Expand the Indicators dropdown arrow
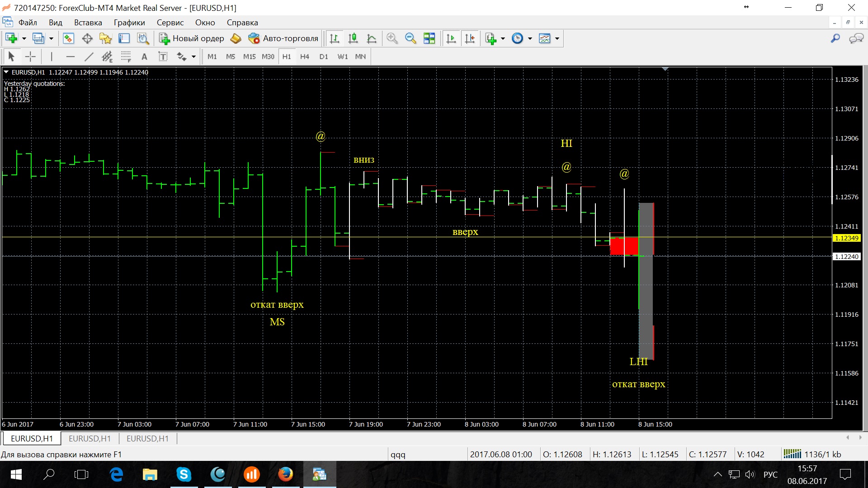The width and height of the screenshot is (868, 488). click(503, 38)
